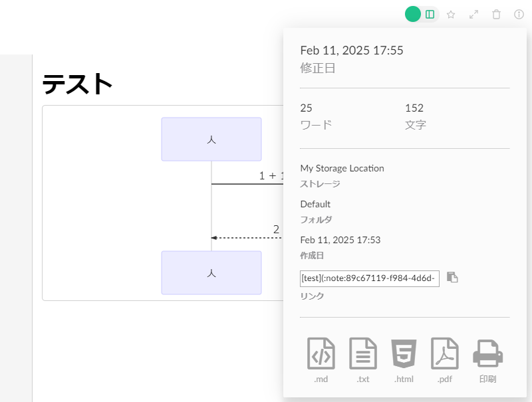
Task: Click the bottom 人 participant box in diagram
Action: [x=211, y=272]
